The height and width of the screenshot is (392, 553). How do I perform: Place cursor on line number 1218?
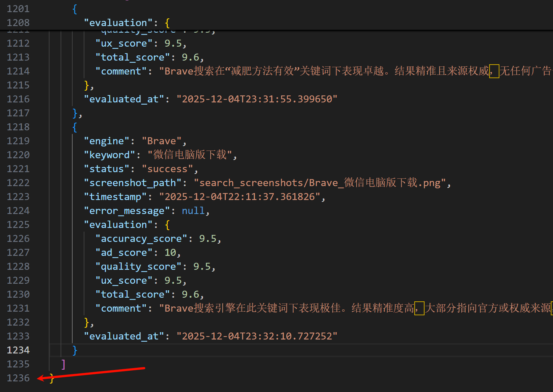pos(18,127)
